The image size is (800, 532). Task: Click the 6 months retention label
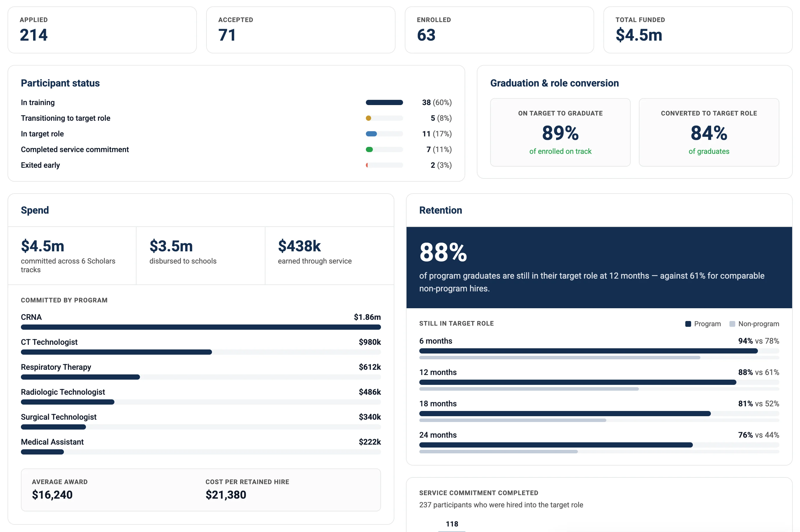pyautogui.click(x=436, y=341)
